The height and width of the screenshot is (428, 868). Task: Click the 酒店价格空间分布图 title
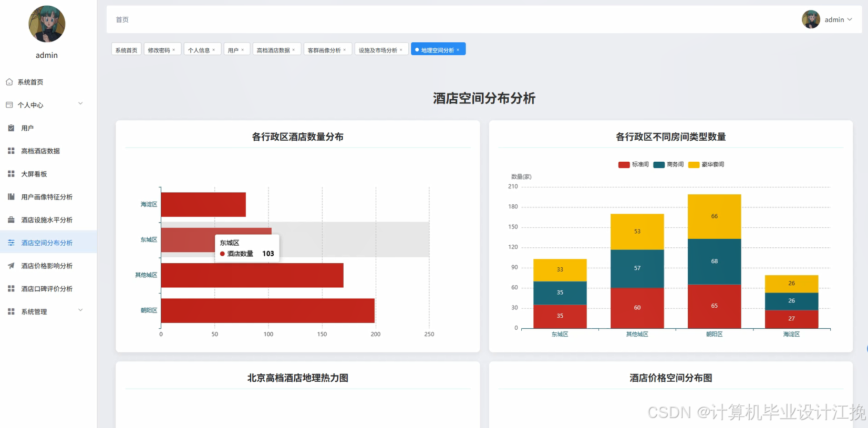pyautogui.click(x=671, y=378)
